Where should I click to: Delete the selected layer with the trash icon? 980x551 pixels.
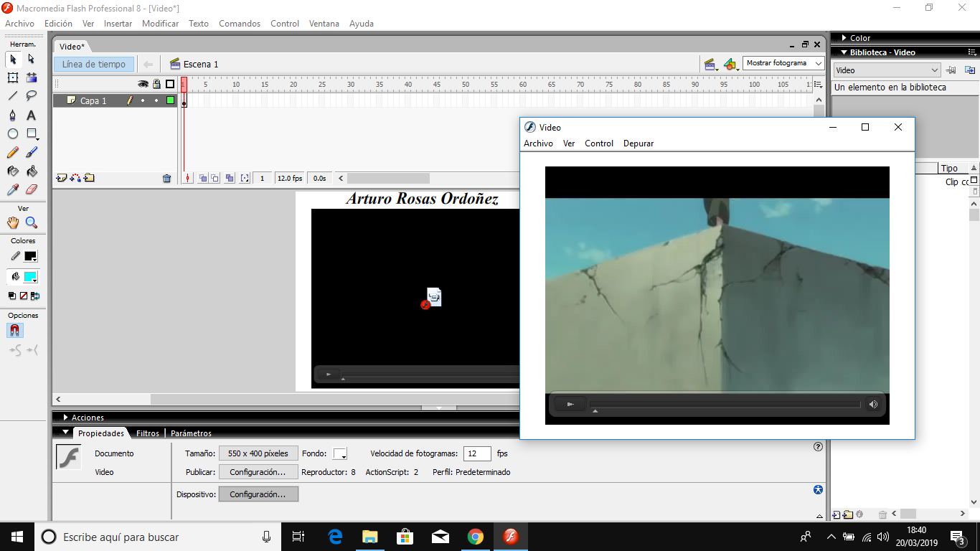coord(167,177)
